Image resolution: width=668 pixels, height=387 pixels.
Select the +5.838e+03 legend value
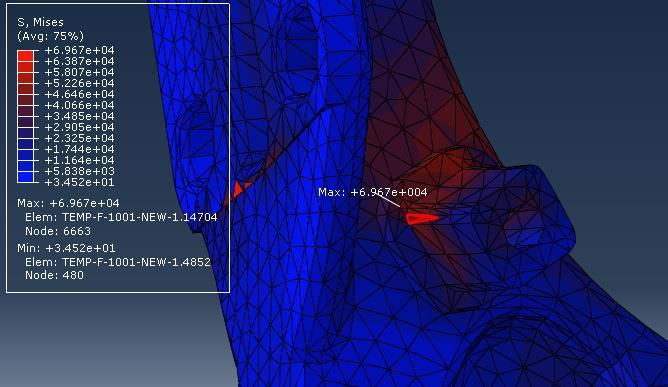[79, 171]
